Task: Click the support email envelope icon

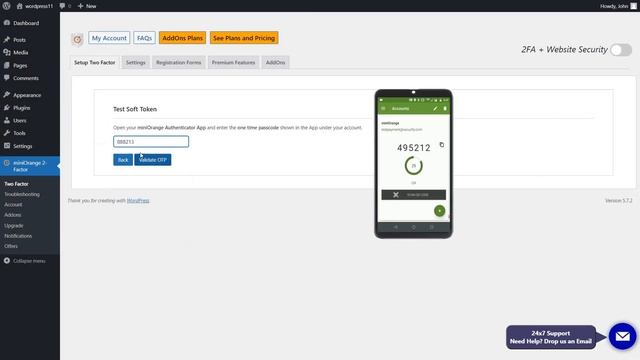Action: coord(622,336)
